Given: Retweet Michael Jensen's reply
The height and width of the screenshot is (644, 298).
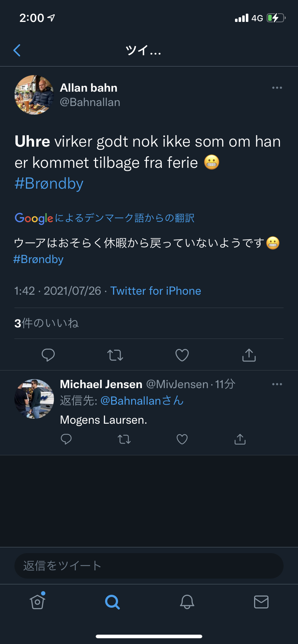Looking at the screenshot, I should click(x=124, y=439).
